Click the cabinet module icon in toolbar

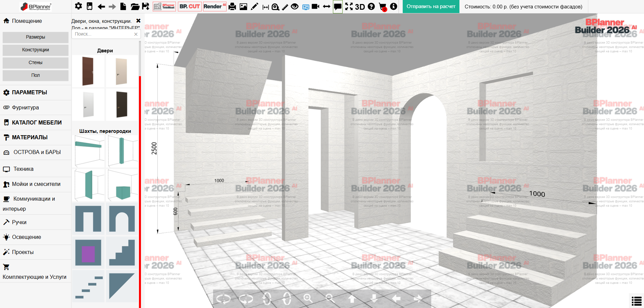coord(90,6)
